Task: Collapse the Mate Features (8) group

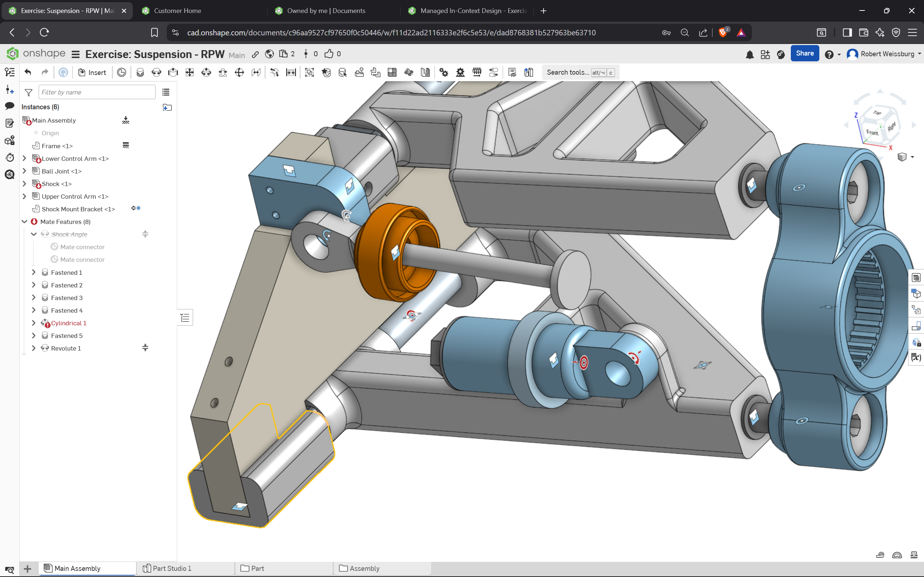Action: tap(25, 221)
